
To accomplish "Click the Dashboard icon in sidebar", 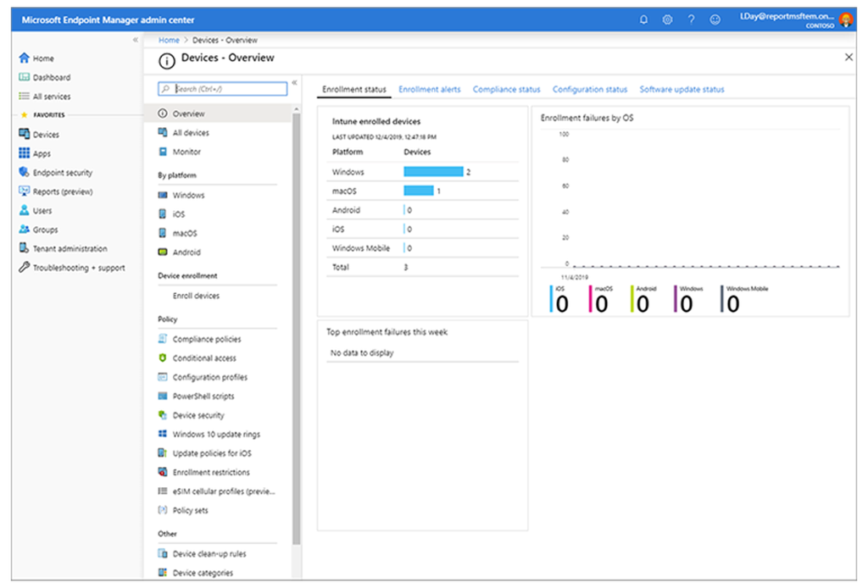I will pos(25,77).
